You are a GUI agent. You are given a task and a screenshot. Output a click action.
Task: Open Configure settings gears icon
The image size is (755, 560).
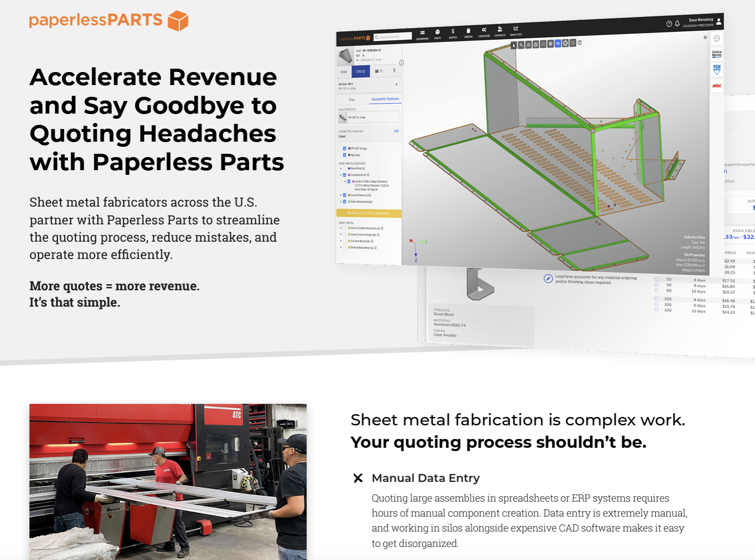tap(484, 31)
